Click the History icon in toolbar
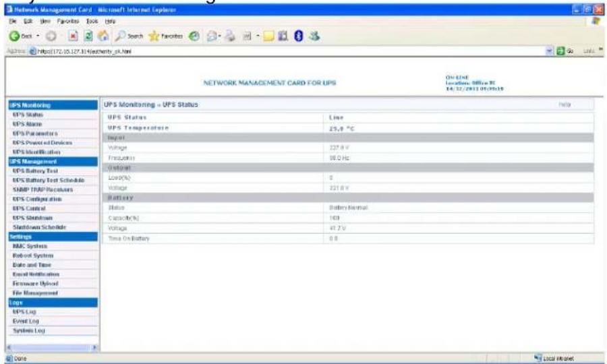 click(194, 36)
